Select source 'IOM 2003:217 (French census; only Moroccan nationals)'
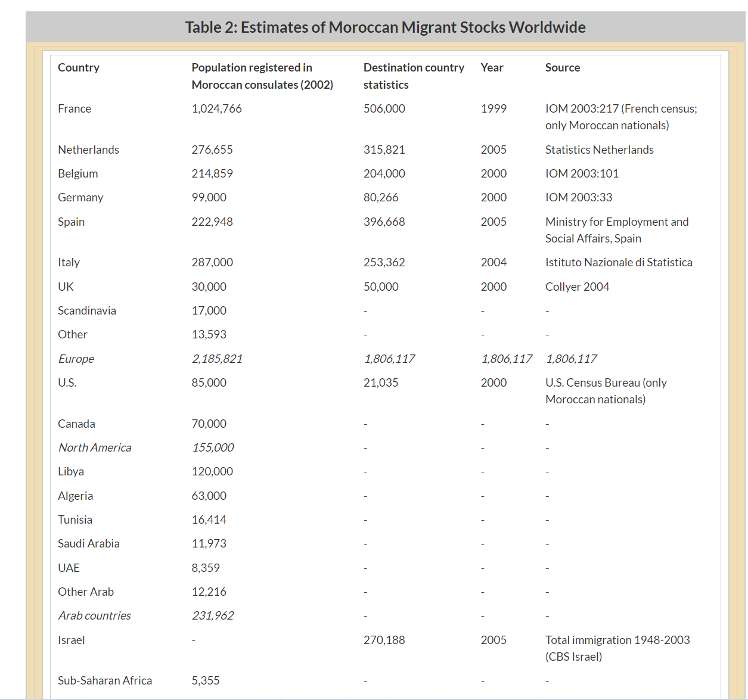This screenshot has height=700, width=748. (x=621, y=117)
